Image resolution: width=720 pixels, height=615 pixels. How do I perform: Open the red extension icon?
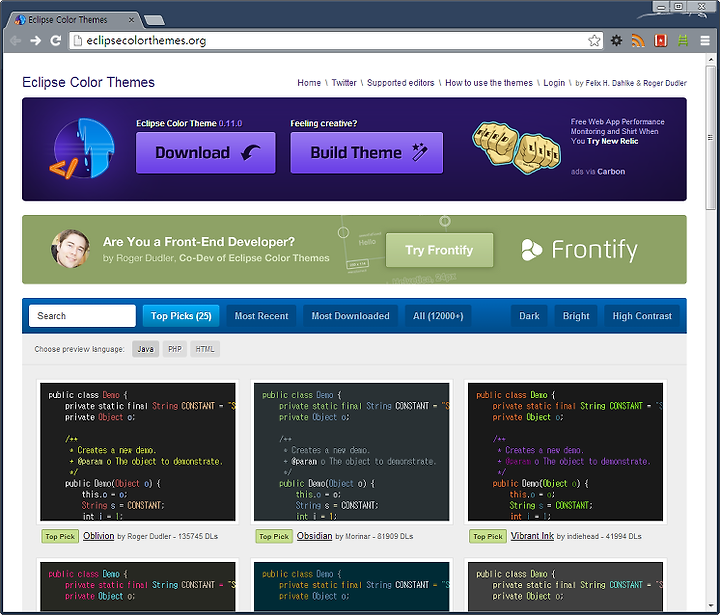(x=660, y=40)
